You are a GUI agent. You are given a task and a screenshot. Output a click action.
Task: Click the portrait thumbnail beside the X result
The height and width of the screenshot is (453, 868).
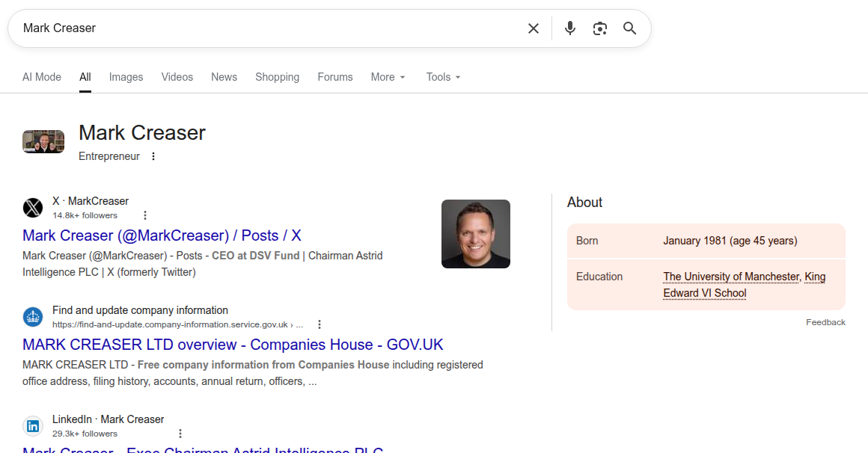tap(475, 234)
